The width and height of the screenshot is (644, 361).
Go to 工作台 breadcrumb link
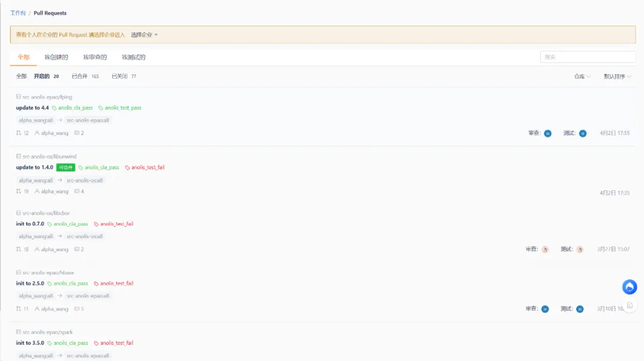[x=18, y=13]
